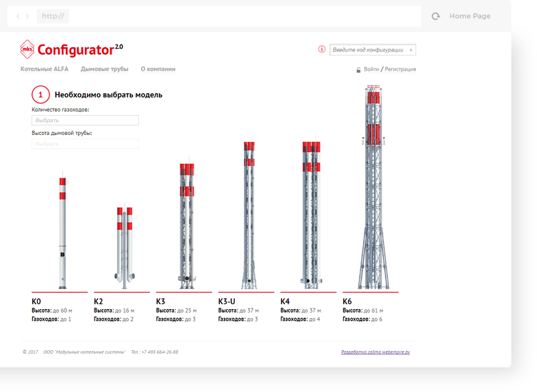Click the Газоходов: до 6 text
Viewport: 537px width, 392px height.
point(362,319)
